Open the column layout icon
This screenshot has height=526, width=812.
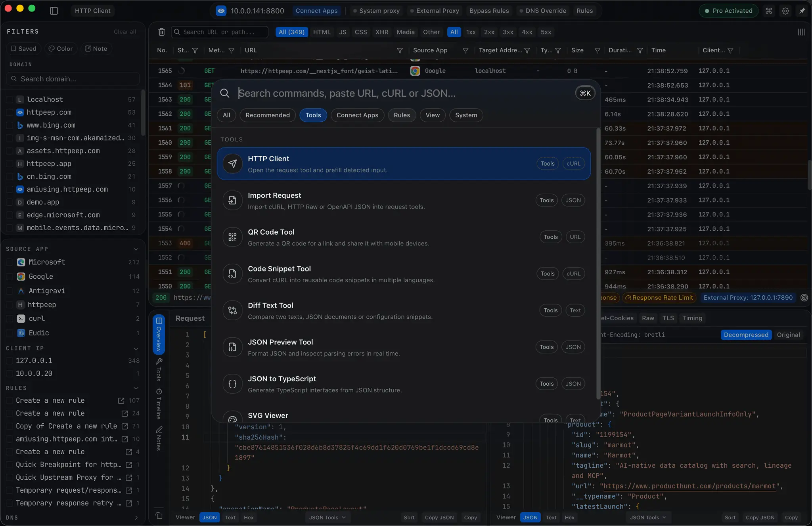tap(801, 32)
